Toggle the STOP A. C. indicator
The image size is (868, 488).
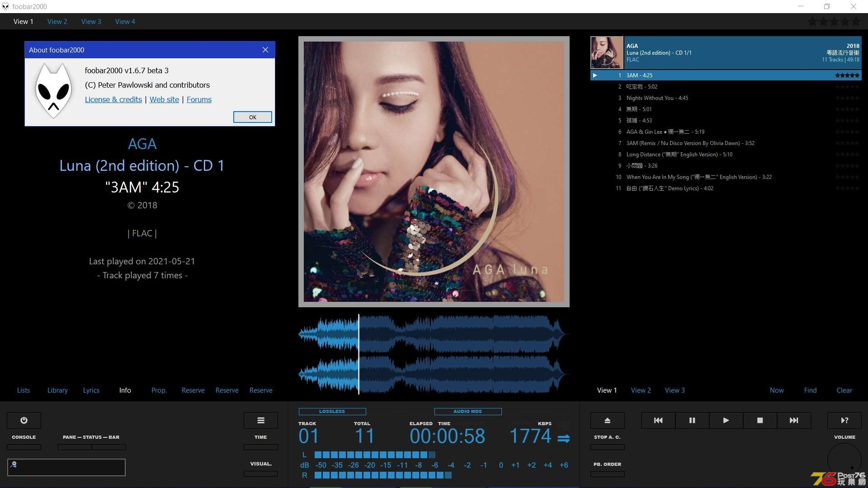point(608,447)
